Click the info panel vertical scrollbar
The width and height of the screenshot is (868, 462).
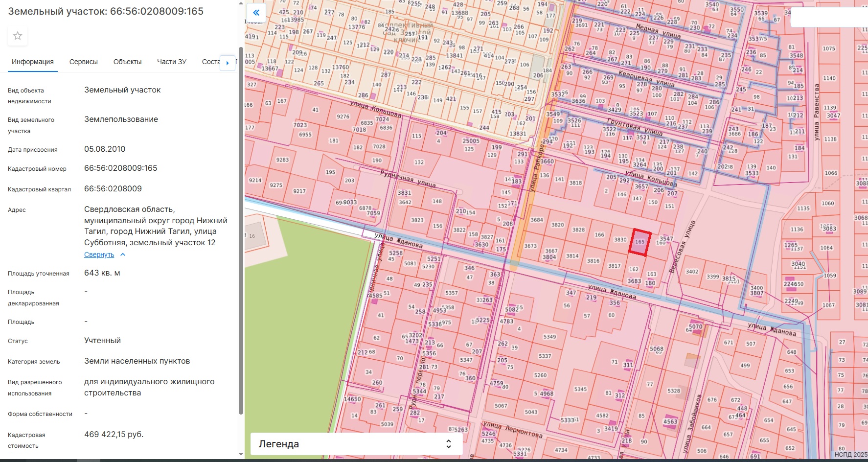[x=241, y=230]
